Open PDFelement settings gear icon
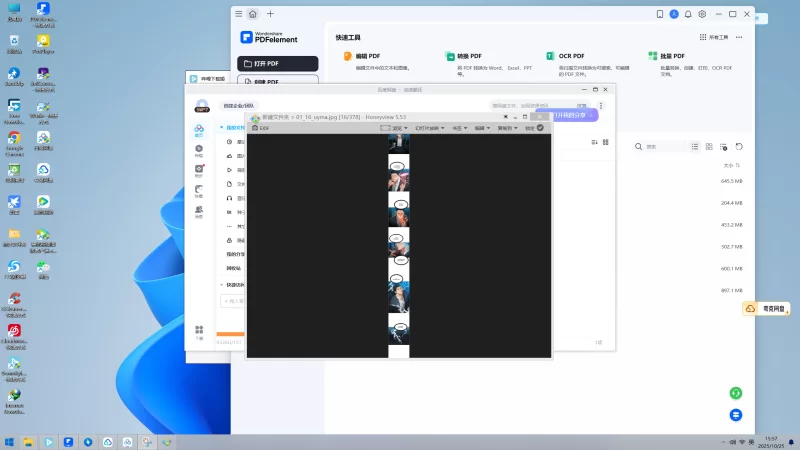Viewport: 800px width, 450px height. click(702, 14)
